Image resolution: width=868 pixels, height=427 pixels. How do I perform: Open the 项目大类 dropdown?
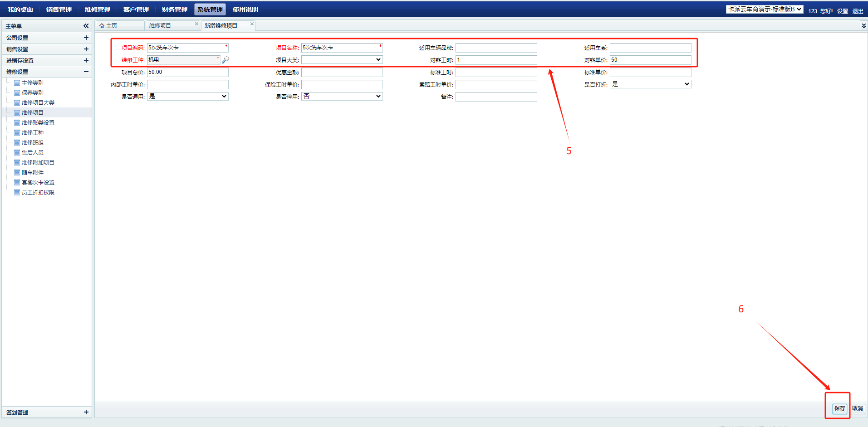342,60
